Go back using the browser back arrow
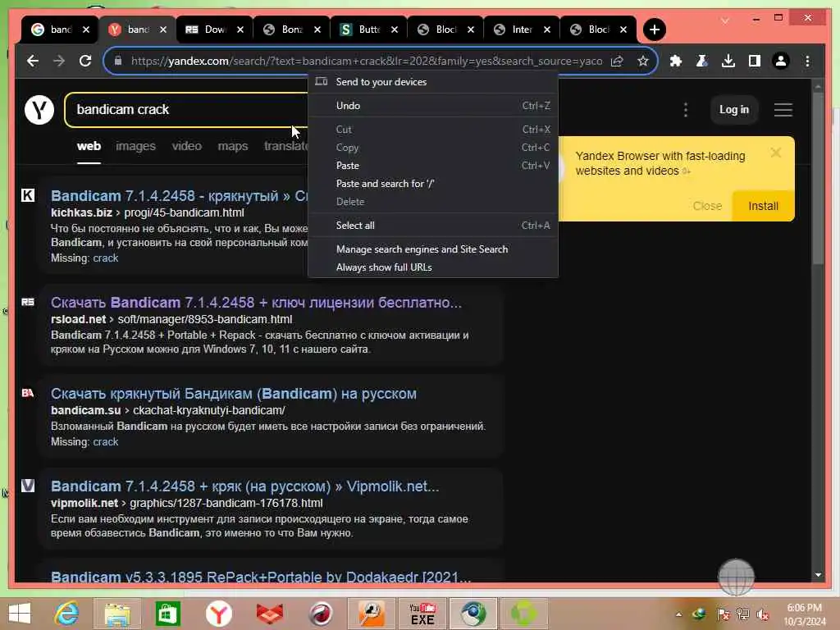This screenshot has width=840, height=630. [33, 61]
